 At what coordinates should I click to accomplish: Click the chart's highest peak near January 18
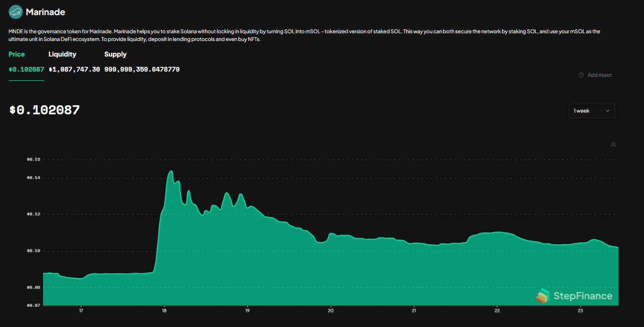(x=171, y=172)
